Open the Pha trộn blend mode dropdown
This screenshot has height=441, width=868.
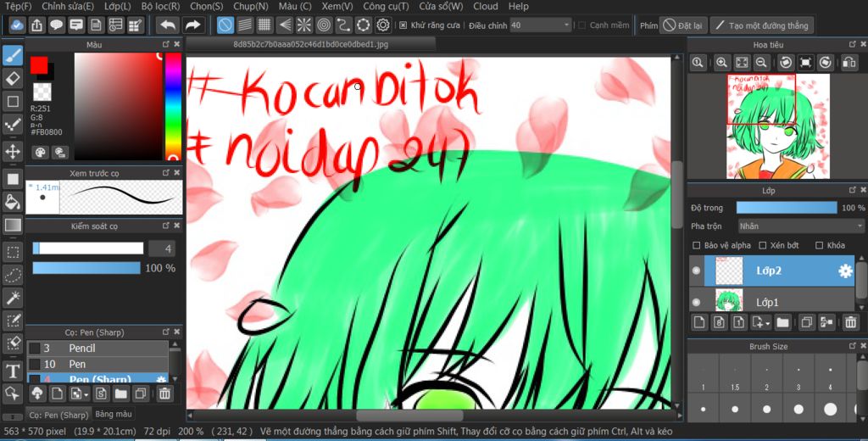[x=802, y=226]
